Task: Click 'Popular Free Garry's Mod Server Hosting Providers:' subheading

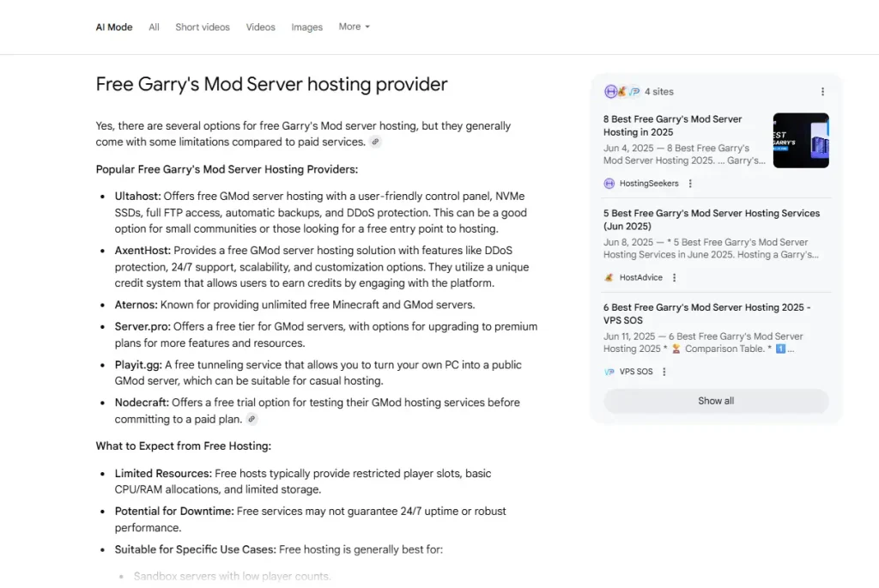Action: [227, 169]
